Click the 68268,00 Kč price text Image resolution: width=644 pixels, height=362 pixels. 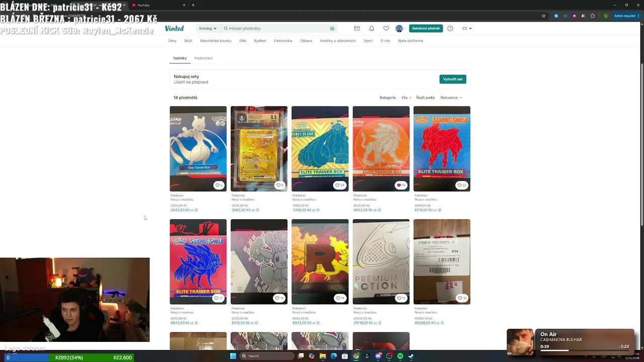(x=424, y=323)
